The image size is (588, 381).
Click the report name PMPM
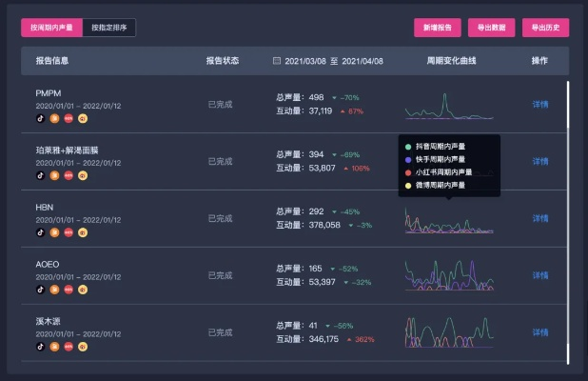click(x=49, y=93)
